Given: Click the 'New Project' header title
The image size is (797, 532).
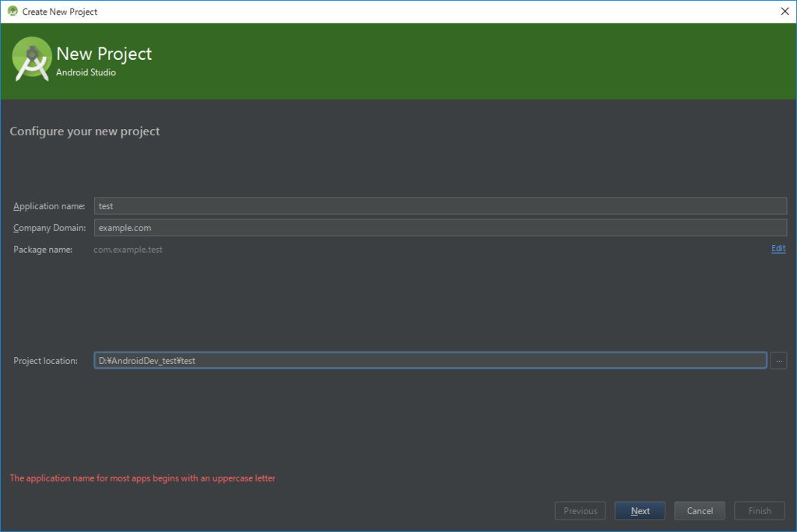Looking at the screenshot, I should (104, 54).
